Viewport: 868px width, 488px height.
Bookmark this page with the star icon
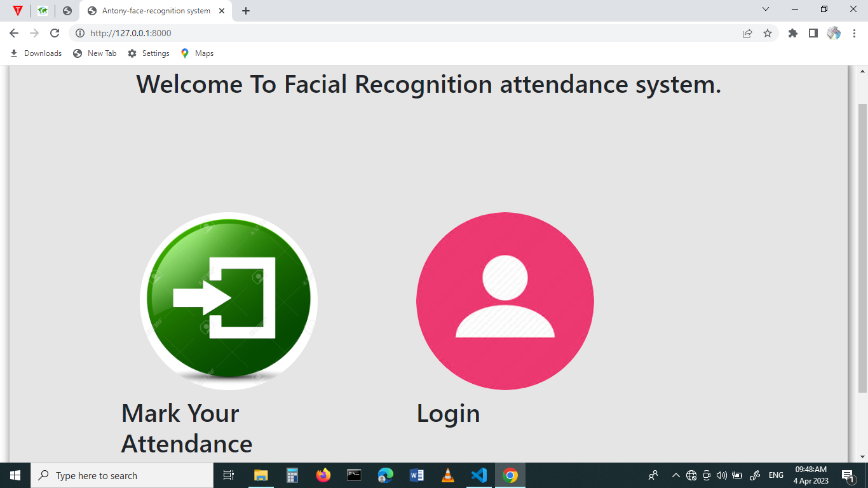(768, 33)
